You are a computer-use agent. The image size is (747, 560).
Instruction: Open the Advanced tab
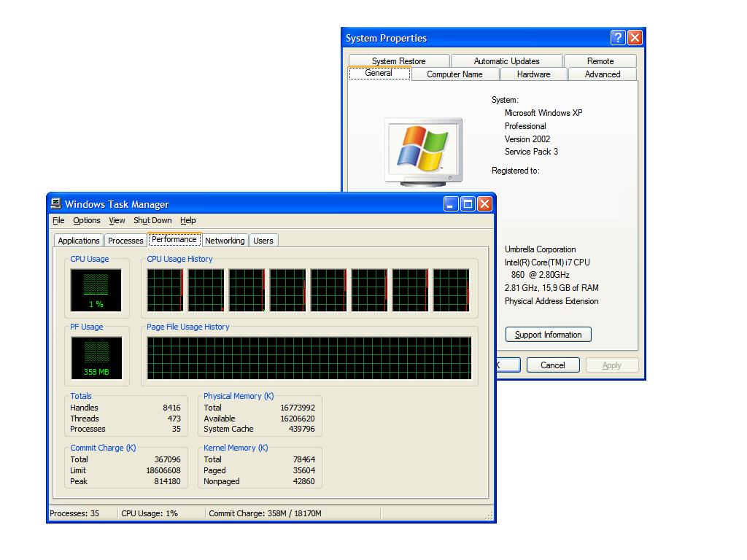(x=603, y=74)
